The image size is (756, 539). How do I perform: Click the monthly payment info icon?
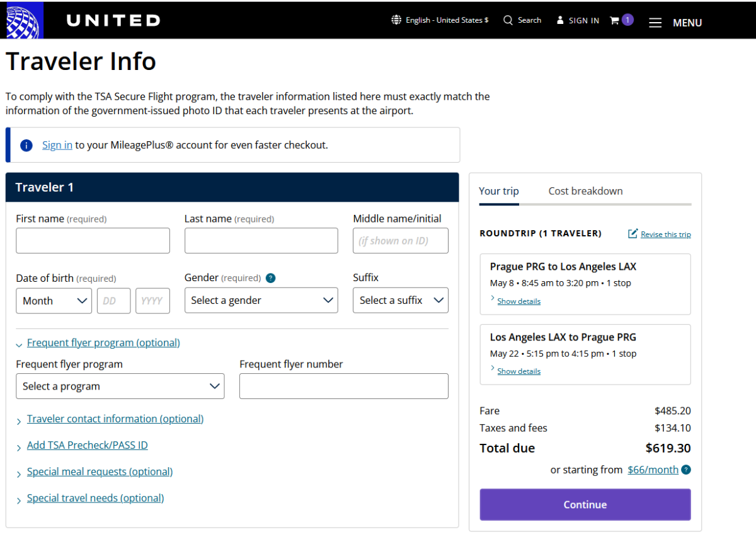point(686,470)
